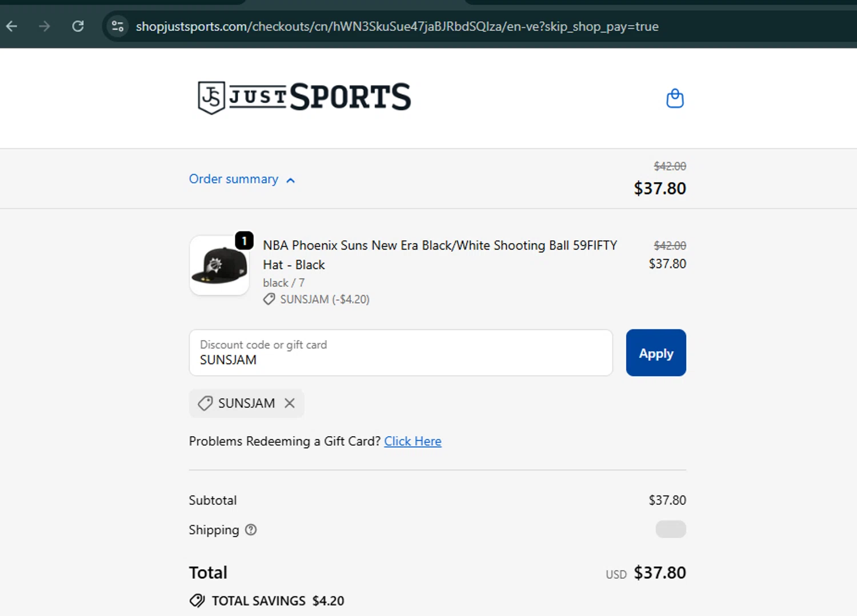This screenshot has height=616, width=857.
Task: Click the total savings tag icon
Action: point(197,601)
